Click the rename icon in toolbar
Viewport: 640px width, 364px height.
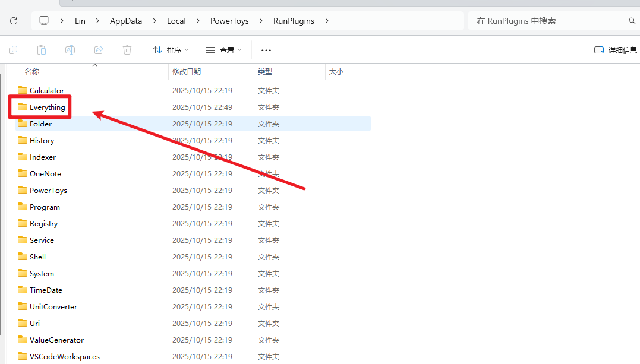[x=70, y=50]
